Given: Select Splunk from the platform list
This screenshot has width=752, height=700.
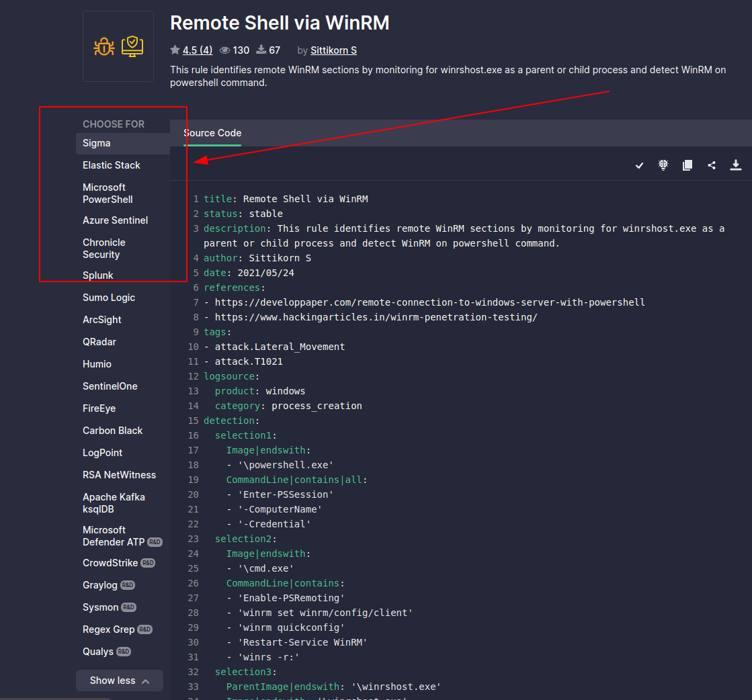Looking at the screenshot, I should tap(98, 275).
